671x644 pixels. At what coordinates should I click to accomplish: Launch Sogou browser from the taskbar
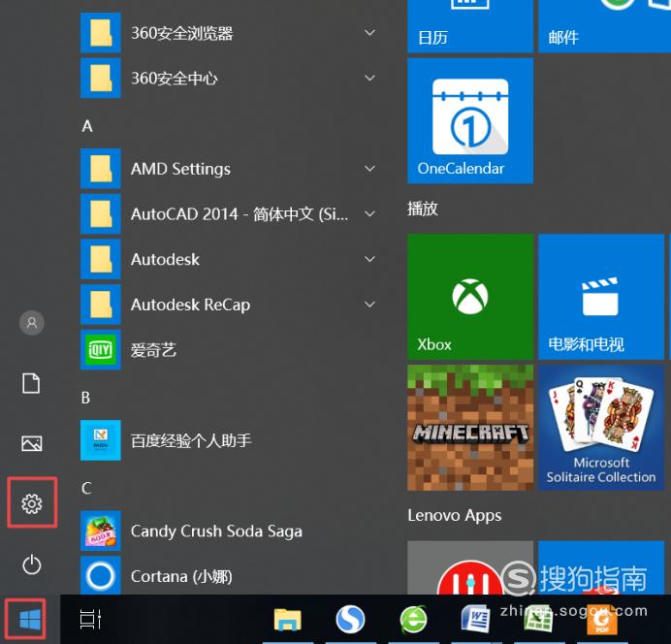click(x=350, y=619)
